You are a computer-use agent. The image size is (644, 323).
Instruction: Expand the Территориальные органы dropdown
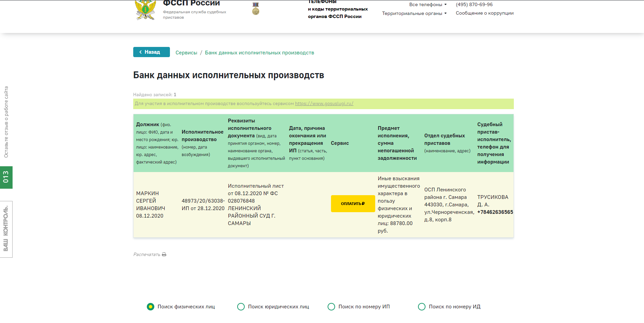tap(414, 13)
